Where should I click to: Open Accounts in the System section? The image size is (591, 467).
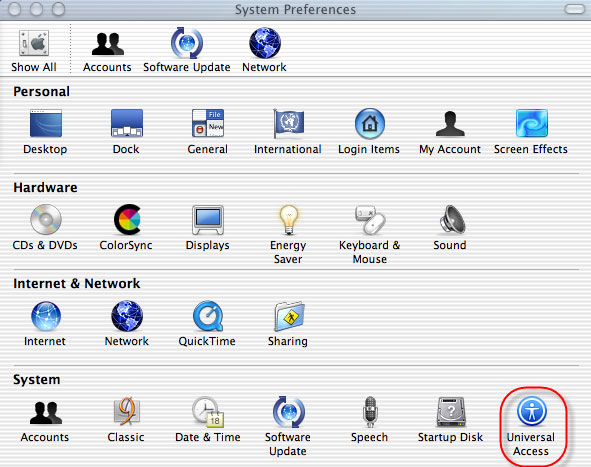[46, 412]
